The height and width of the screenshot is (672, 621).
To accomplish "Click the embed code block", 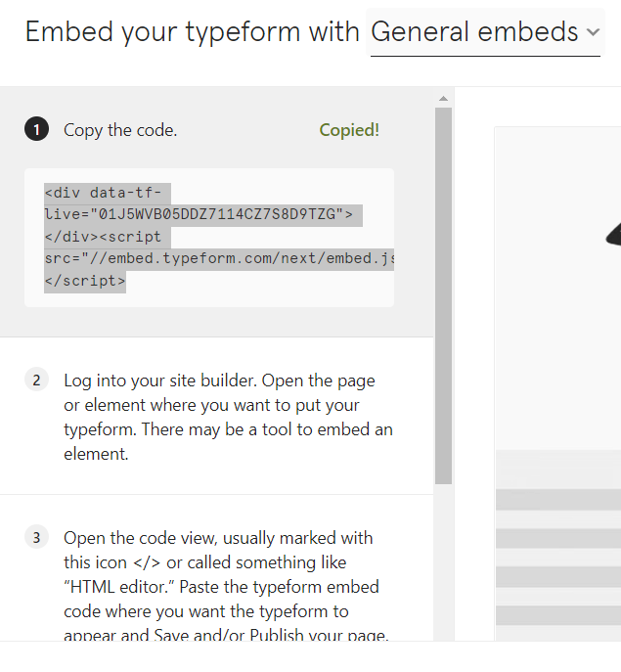I will tap(209, 238).
